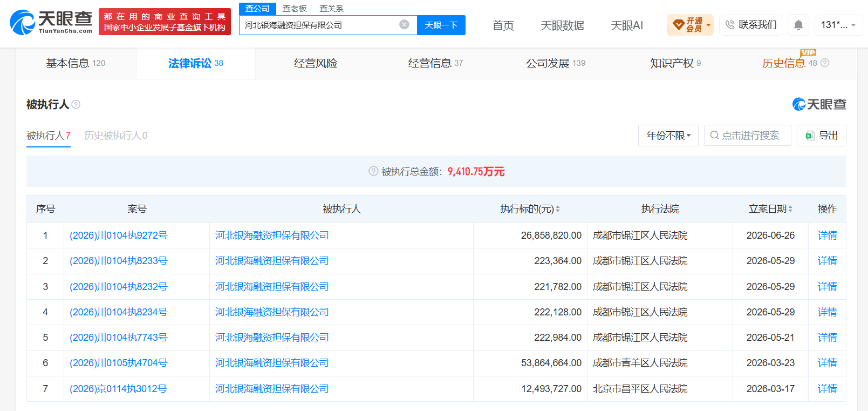This screenshot has width=868, height=411.
Task: Go to 首页 in top navigation
Action: pyautogui.click(x=503, y=25)
